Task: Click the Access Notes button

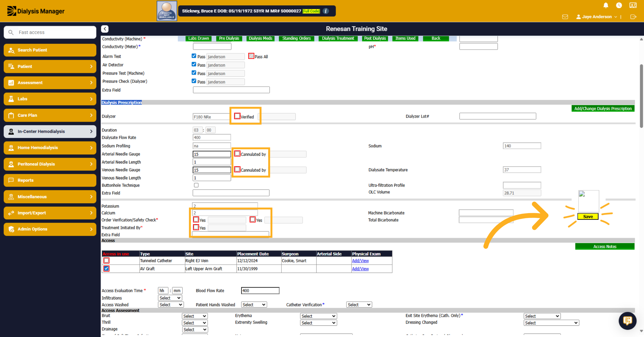Action: (x=605, y=246)
